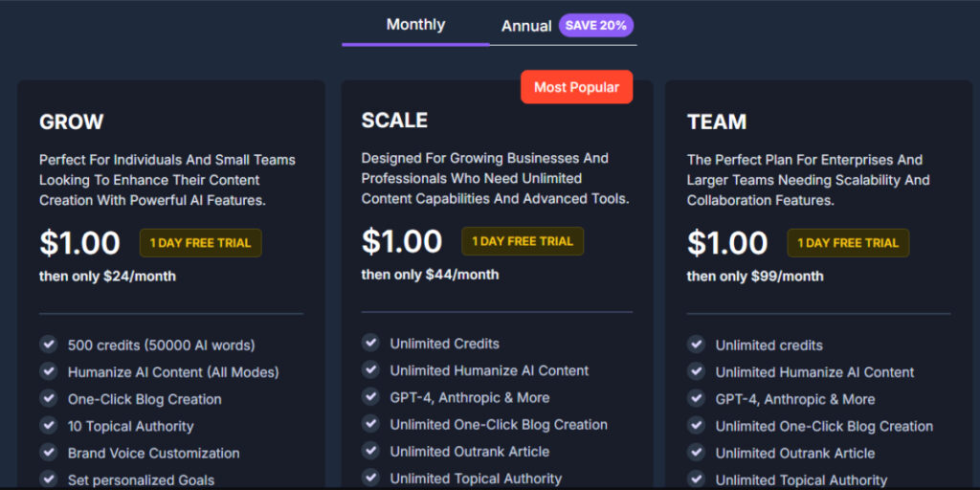This screenshot has height=490, width=980.
Task: Click checkmark beside Set personalized Goals
Action: pyautogui.click(x=49, y=479)
